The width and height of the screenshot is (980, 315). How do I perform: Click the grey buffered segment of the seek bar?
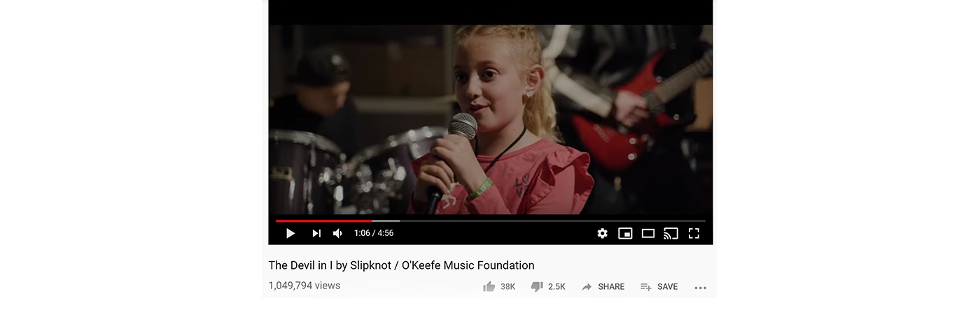coord(386,220)
